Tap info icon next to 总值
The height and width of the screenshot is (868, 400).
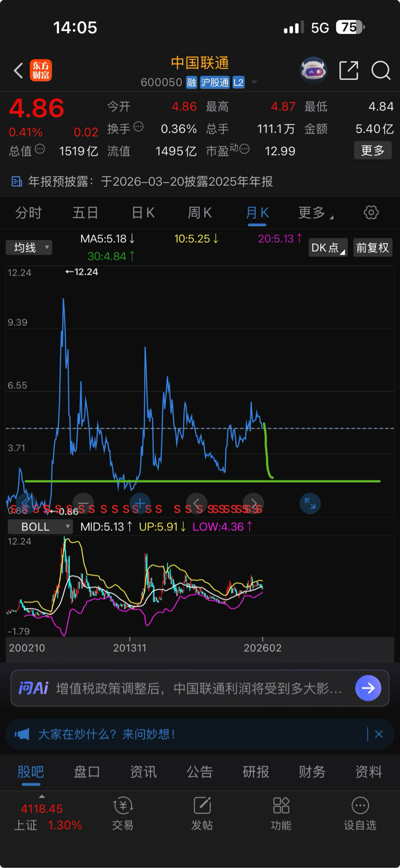pos(40,149)
